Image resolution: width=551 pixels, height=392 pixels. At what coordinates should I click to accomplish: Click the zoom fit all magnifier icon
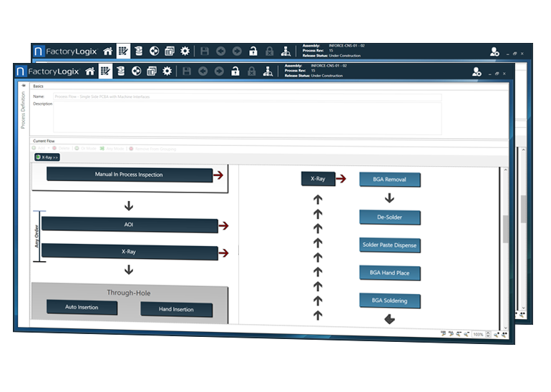point(451,333)
